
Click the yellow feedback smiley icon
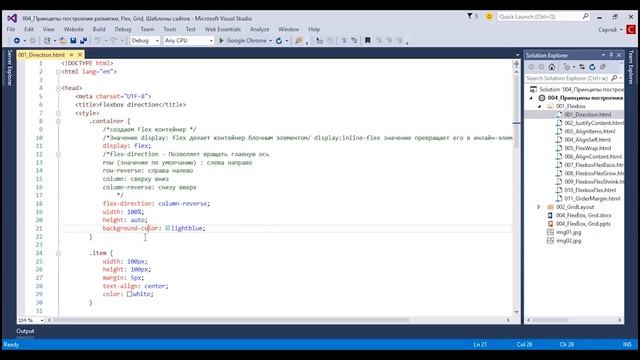[489, 16]
